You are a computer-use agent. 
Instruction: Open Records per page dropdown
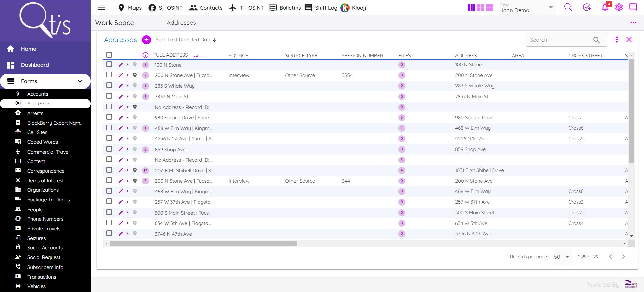[562, 257]
